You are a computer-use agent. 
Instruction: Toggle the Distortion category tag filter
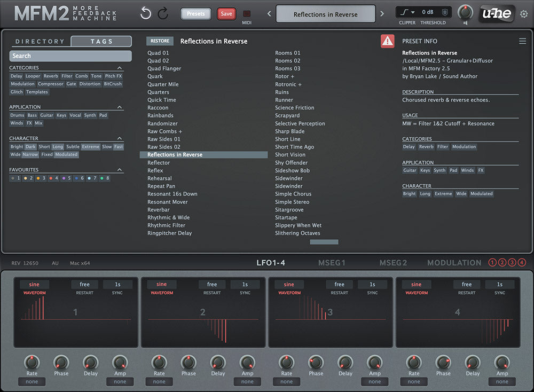(90, 84)
